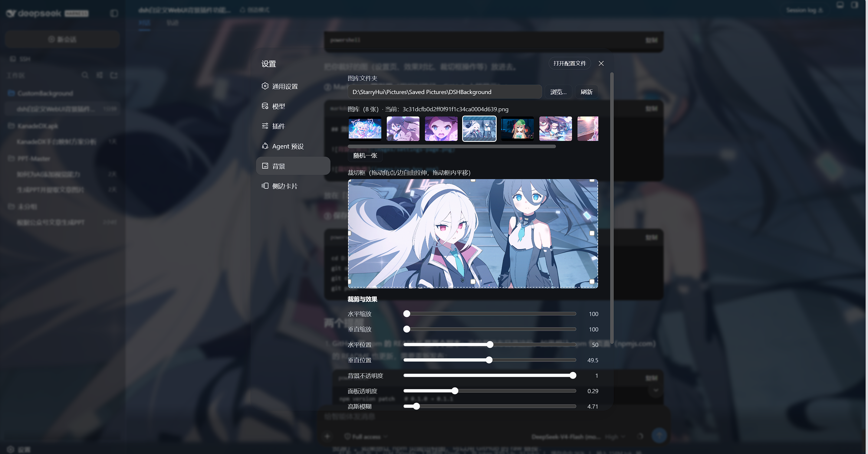Toggle the sidebar collapse icon beside the deepseek logo
The width and height of the screenshot is (868, 454).
coord(114,13)
